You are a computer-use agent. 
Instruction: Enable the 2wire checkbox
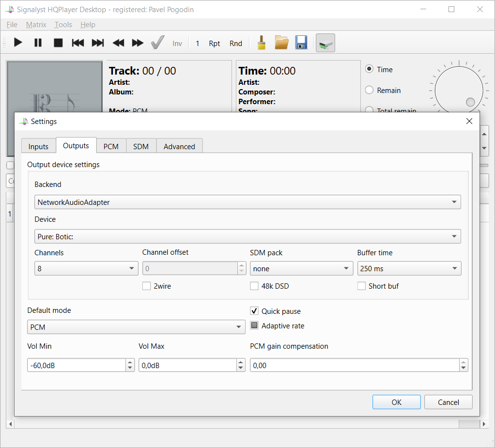[146, 286]
